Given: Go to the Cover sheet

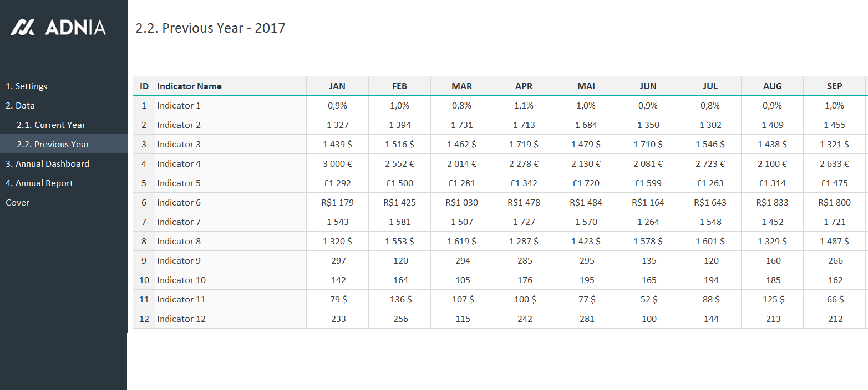Looking at the screenshot, I should click(x=17, y=203).
